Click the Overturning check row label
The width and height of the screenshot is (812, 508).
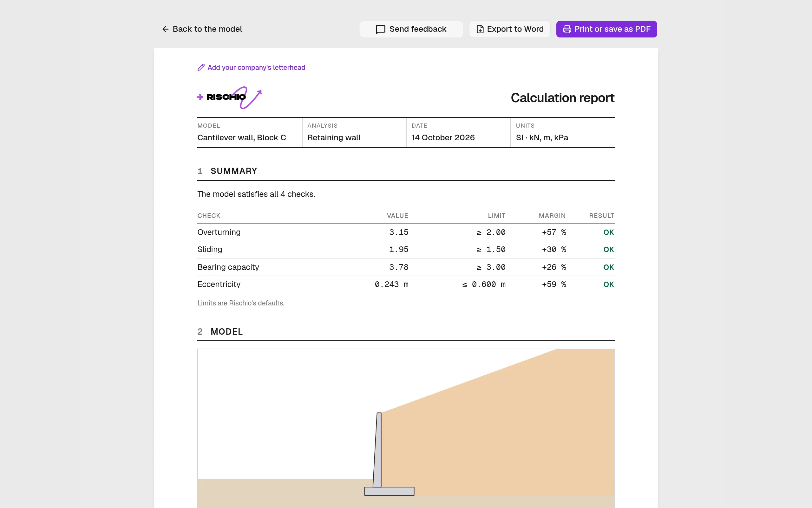(219, 232)
